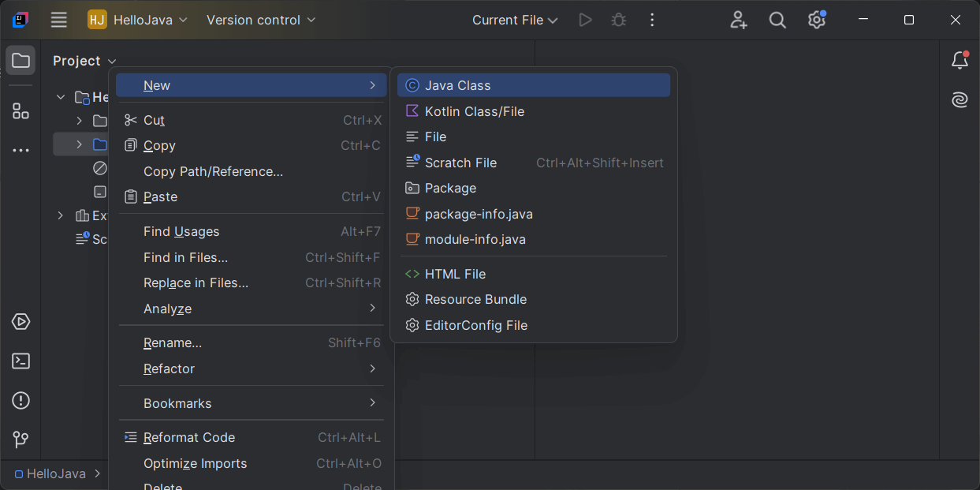This screenshot has width=980, height=490.
Task: Open the Current File run configuration dropdown
Action: [515, 20]
